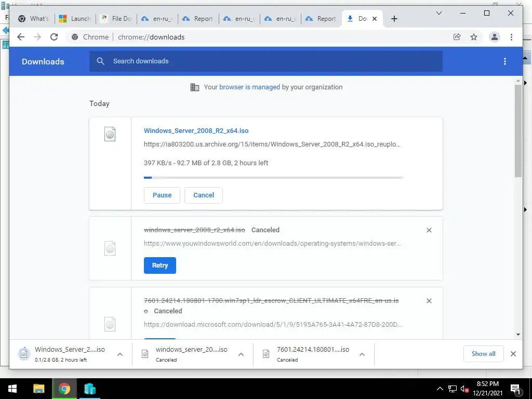This screenshot has height=399, width=532.
Task: Reload the downloads page
Action: [x=54, y=37]
